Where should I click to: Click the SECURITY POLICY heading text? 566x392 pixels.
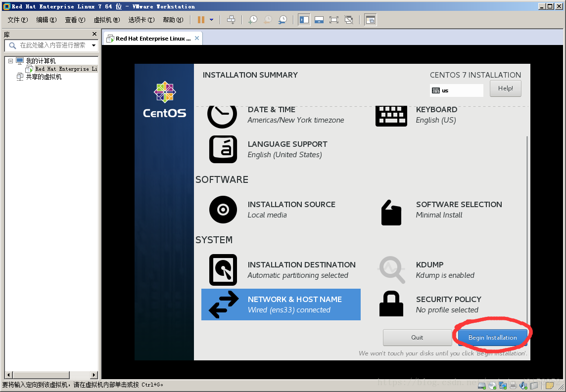tap(449, 300)
